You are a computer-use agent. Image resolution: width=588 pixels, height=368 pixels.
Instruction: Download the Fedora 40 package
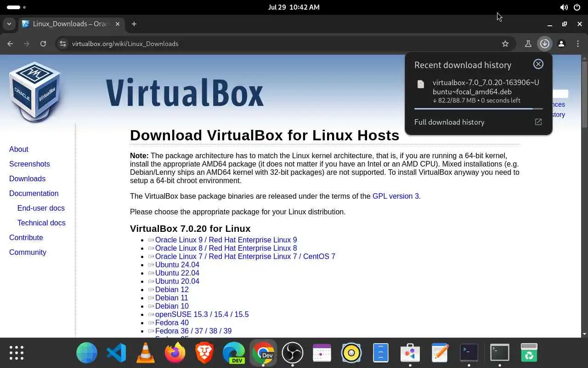click(x=172, y=322)
